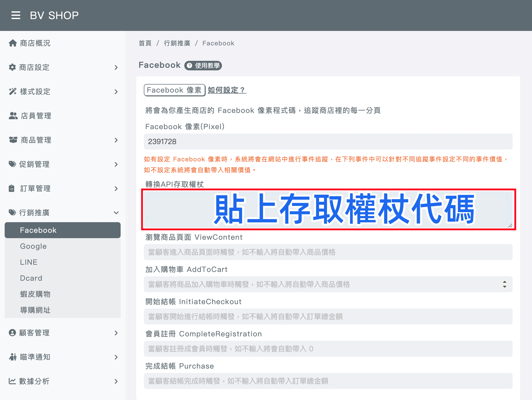Go to 行銷推廣 in the breadcrumb
This screenshot has height=400, width=532.
(x=177, y=43)
